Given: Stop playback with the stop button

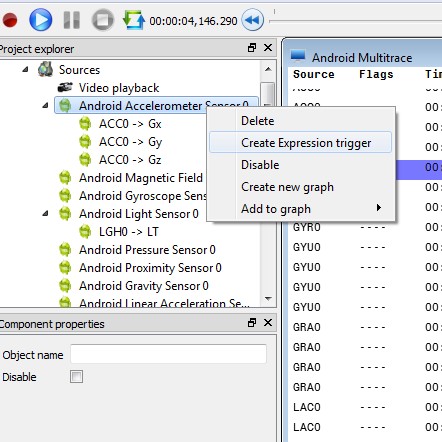Looking at the screenshot, I should point(103,20).
